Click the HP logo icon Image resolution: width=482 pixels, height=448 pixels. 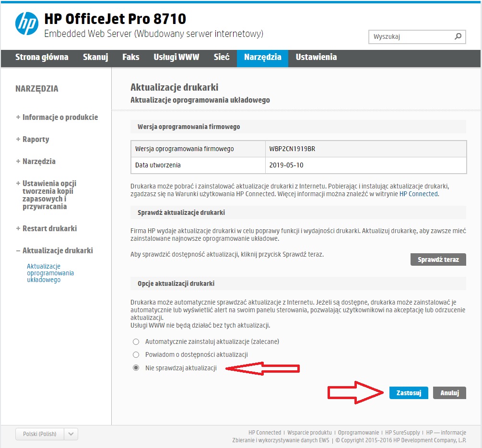[x=26, y=24]
